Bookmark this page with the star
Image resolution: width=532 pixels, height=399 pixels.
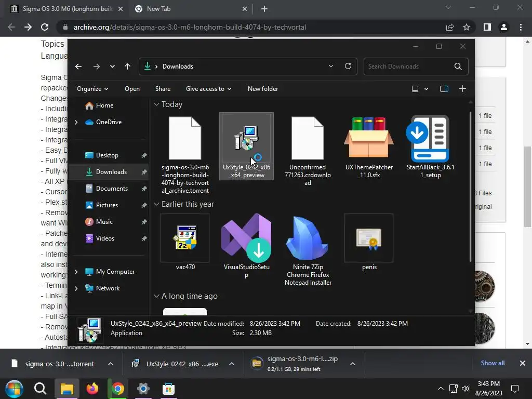pyautogui.click(x=467, y=27)
